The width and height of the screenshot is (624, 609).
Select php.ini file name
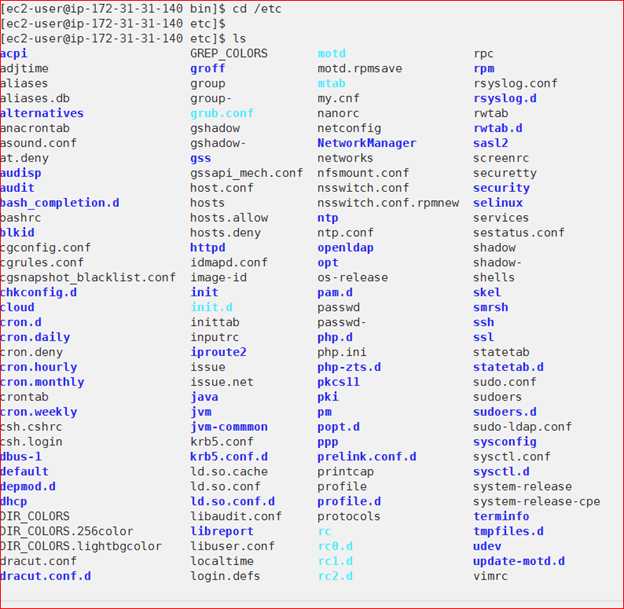[342, 352]
